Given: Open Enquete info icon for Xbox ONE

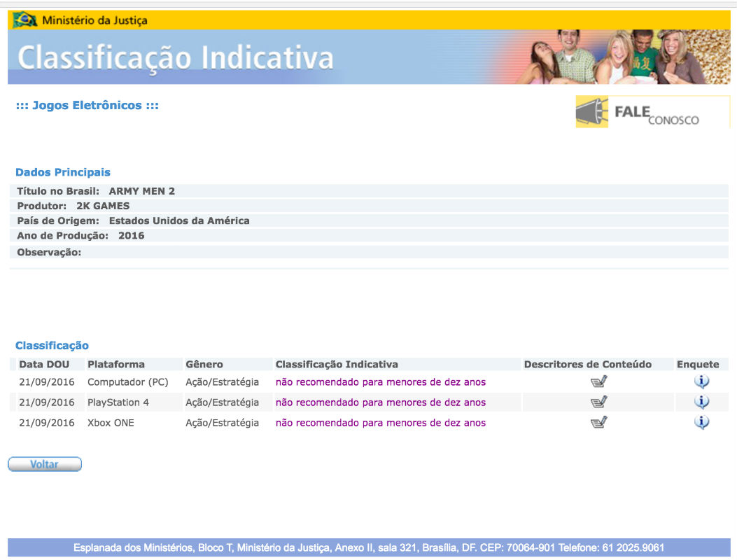Looking at the screenshot, I should [701, 422].
